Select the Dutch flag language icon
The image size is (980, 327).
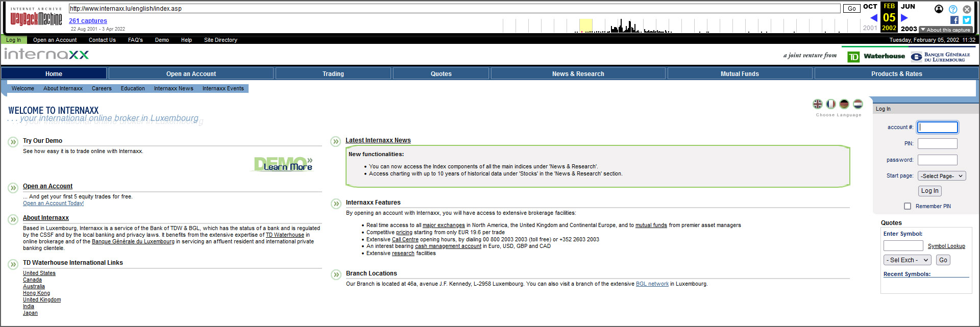(x=858, y=104)
